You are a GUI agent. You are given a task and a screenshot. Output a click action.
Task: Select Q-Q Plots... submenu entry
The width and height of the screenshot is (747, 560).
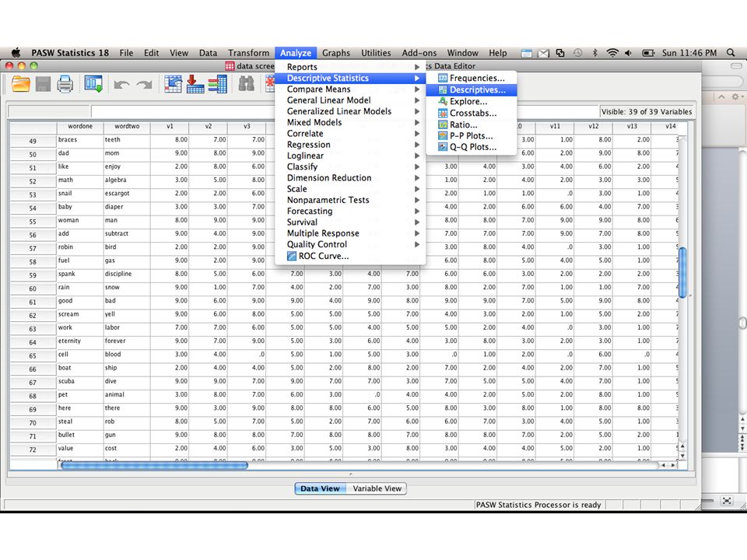(x=472, y=147)
